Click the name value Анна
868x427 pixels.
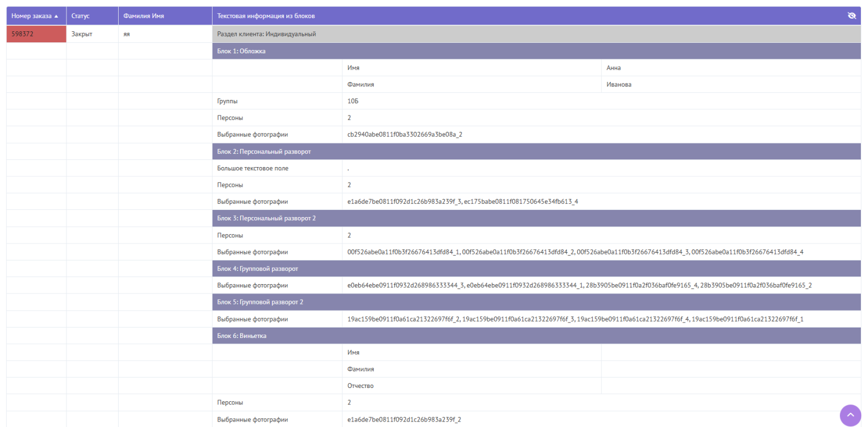pyautogui.click(x=614, y=68)
